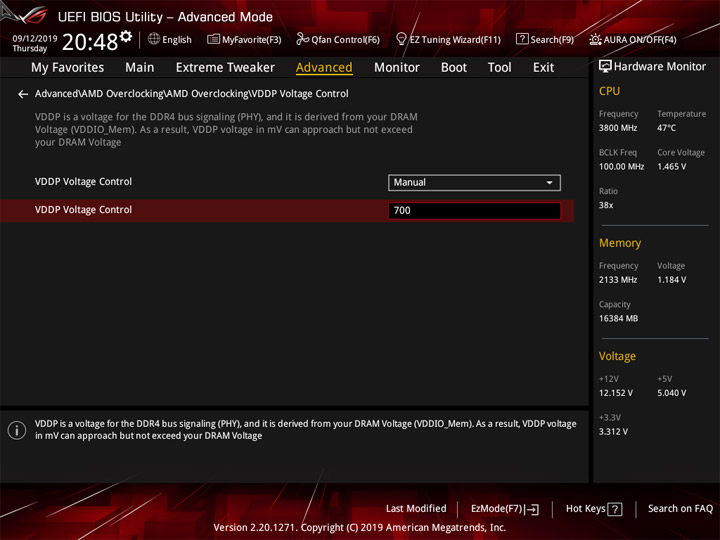Click Qfan Control(F6) label
Screen dimensions: 720x540
(x=345, y=40)
